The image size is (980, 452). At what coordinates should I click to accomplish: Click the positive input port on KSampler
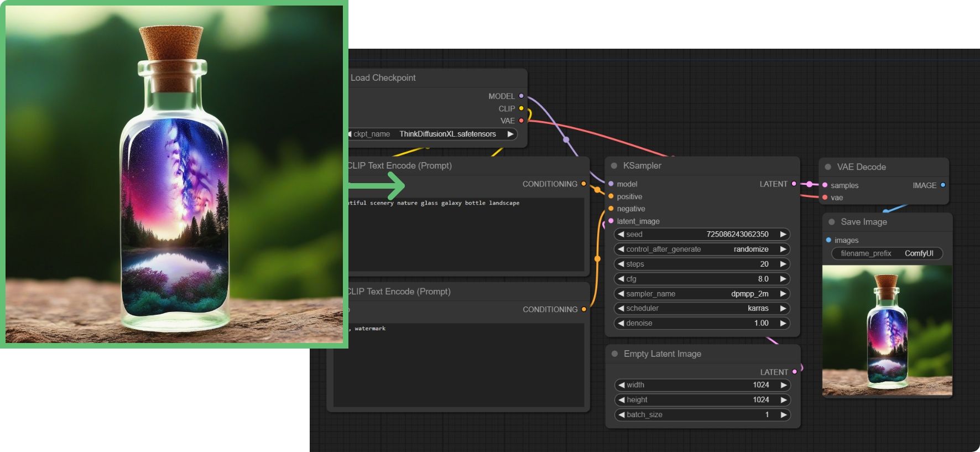pyautogui.click(x=611, y=196)
